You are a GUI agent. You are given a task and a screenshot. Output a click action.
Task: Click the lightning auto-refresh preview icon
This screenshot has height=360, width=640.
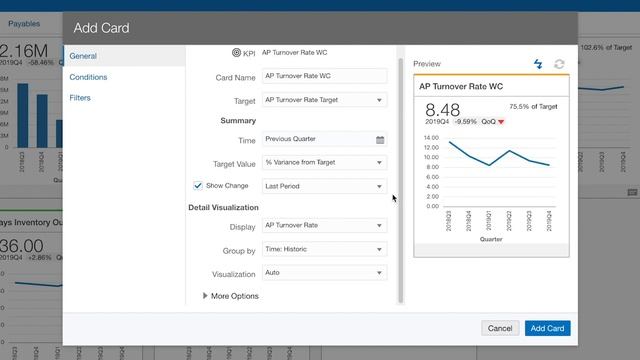[x=538, y=64]
